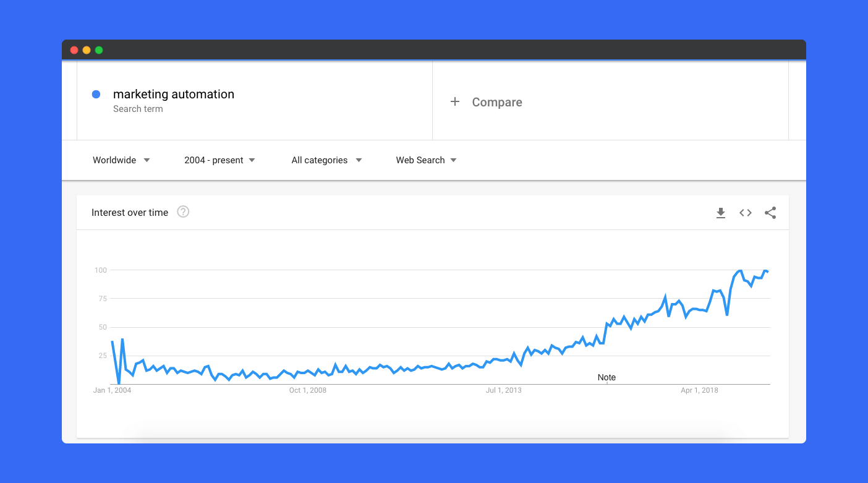Click the Interest over time section header
The height and width of the screenshot is (483, 868).
130,212
